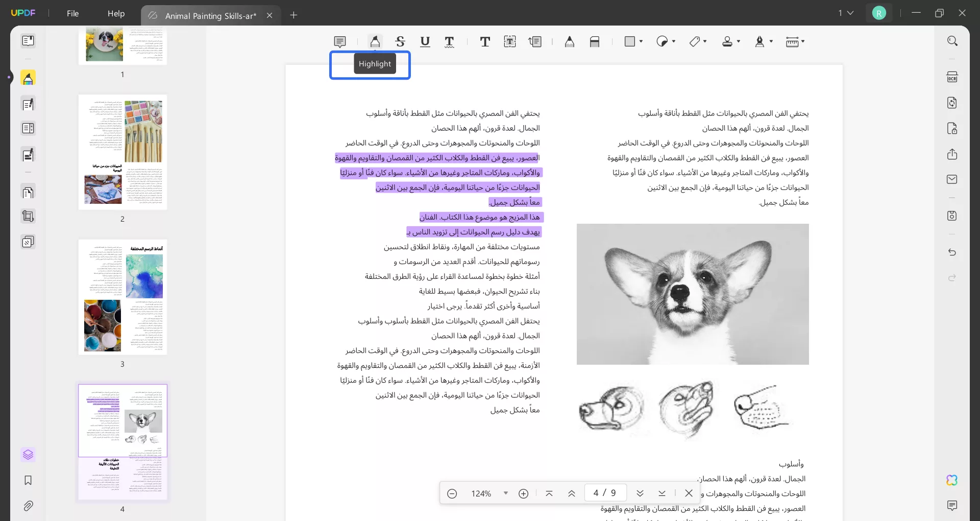This screenshot has width=980, height=521.
Task: Open the sticky note comment tool
Action: pyautogui.click(x=339, y=41)
